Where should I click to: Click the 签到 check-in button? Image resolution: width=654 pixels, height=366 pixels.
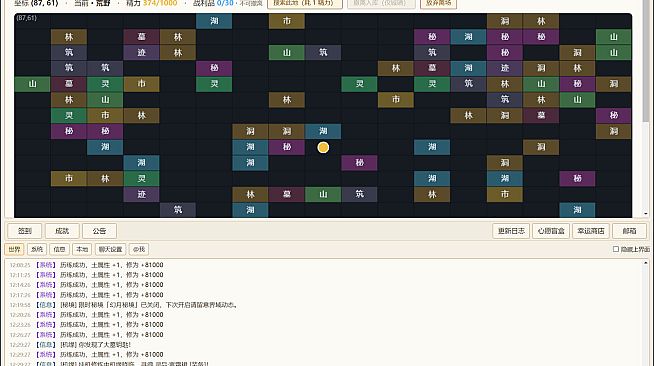(x=25, y=231)
